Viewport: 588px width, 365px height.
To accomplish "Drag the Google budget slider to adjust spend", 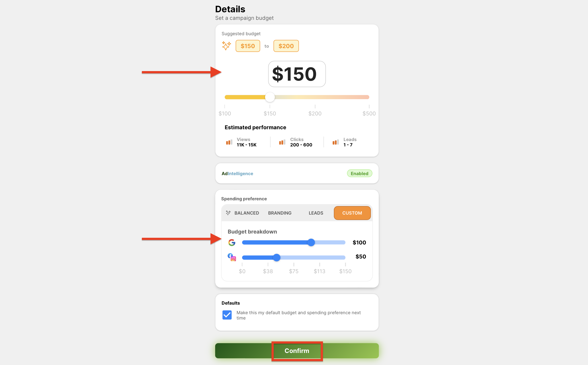I will 311,242.
